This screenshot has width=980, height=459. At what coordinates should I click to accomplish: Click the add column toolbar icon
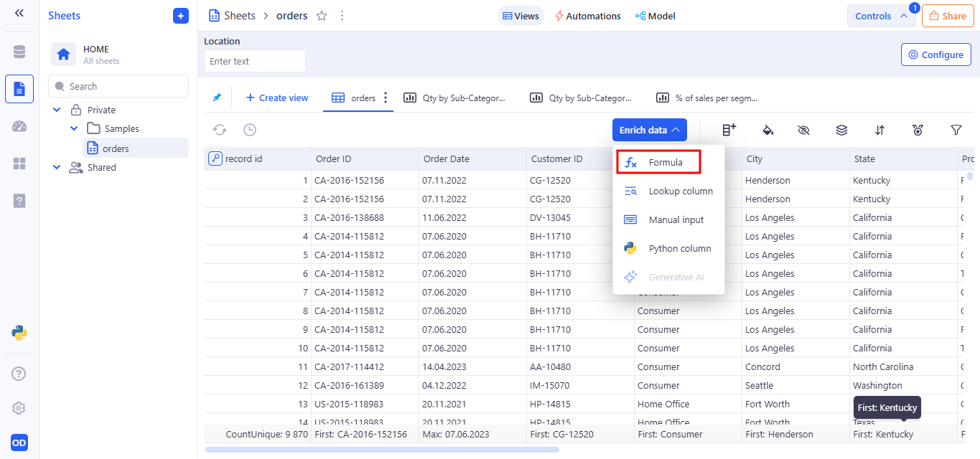pyautogui.click(x=729, y=130)
